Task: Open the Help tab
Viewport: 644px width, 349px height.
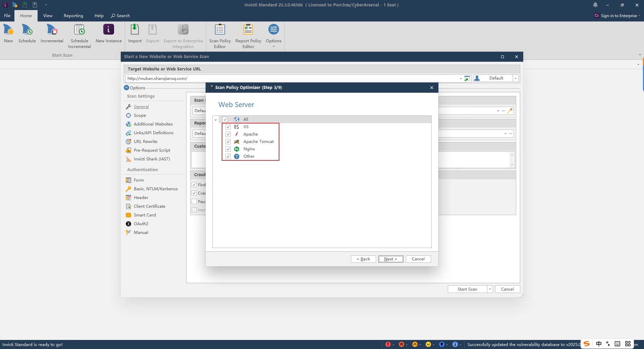Action: 99,15
